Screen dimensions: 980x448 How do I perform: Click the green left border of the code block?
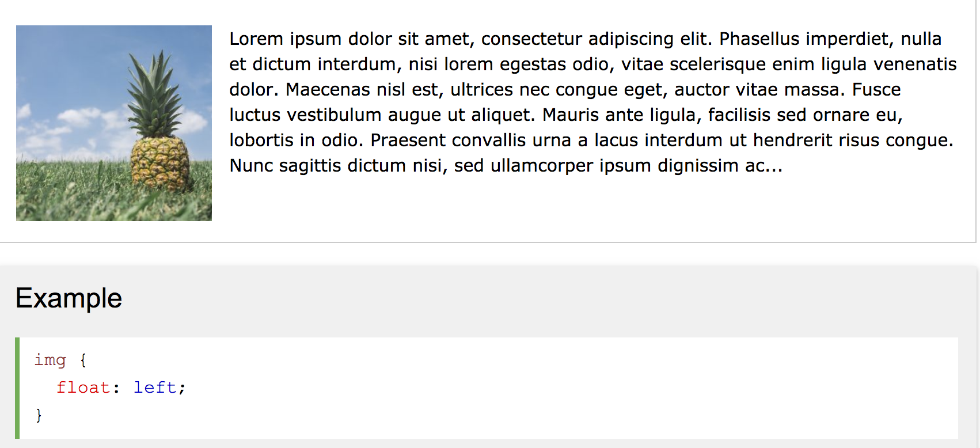17,388
